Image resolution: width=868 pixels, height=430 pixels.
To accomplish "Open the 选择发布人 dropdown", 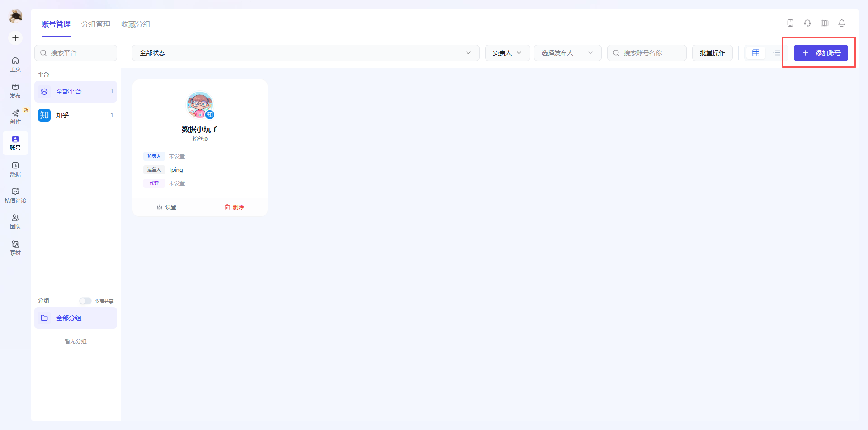I will coord(567,53).
